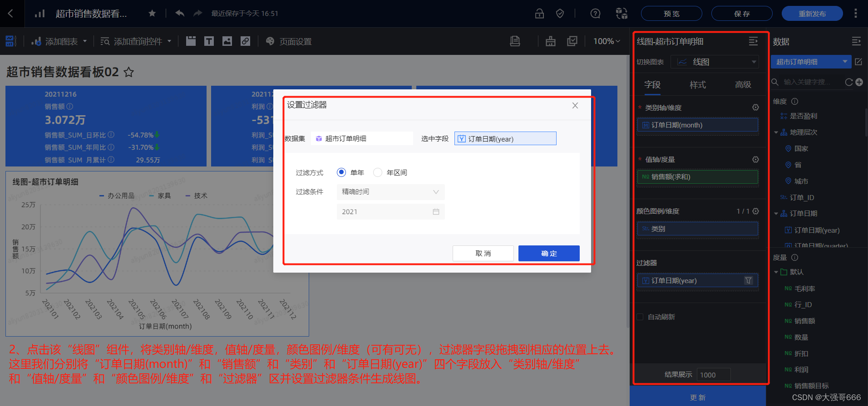This screenshot has width=868, height=406.
Task: Collapse the 默认 measure folder
Action: point(776,272)
